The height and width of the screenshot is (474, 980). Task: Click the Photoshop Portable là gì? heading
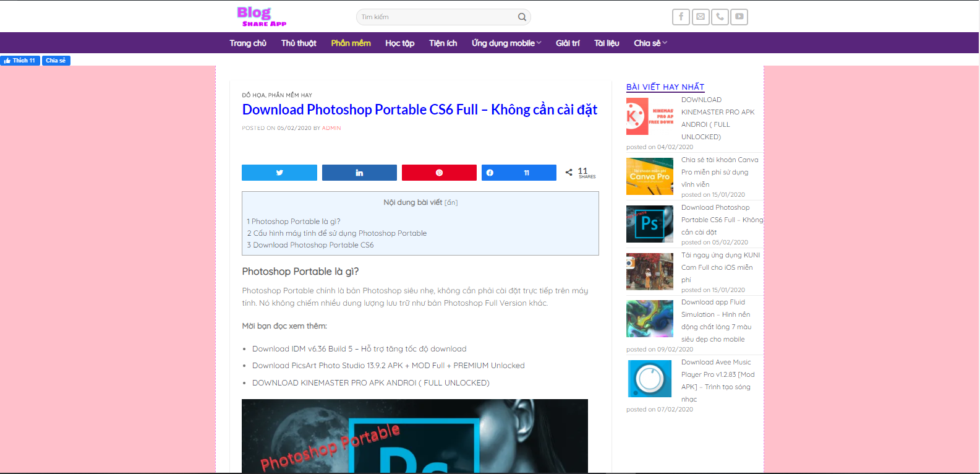click(x=300, y=272)
